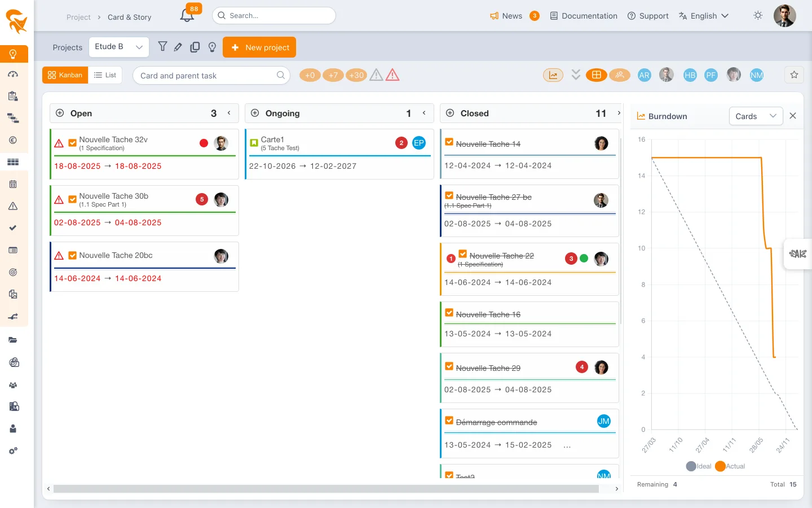Image resolution: width=812 pixels, height=508 pixels.
Task: Switch to the Kanban view tab
Action: click(x=65, y=75)
